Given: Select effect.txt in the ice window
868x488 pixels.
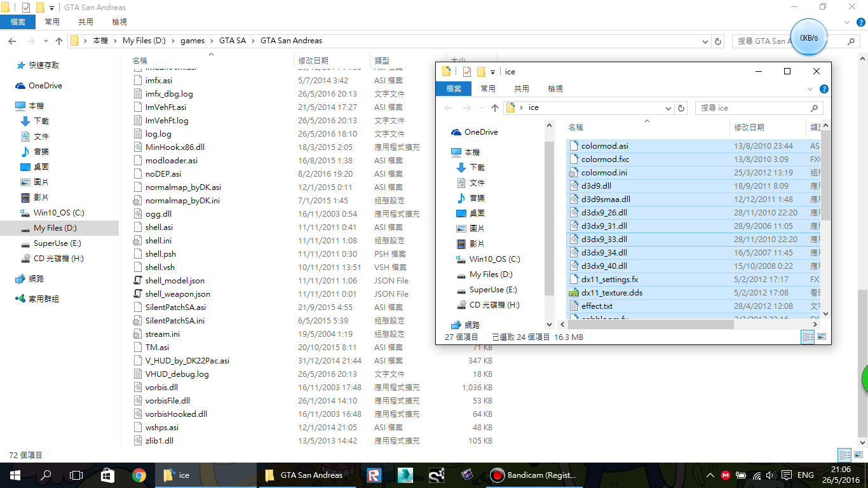Looking at the screenshot, I should (597, 306).
